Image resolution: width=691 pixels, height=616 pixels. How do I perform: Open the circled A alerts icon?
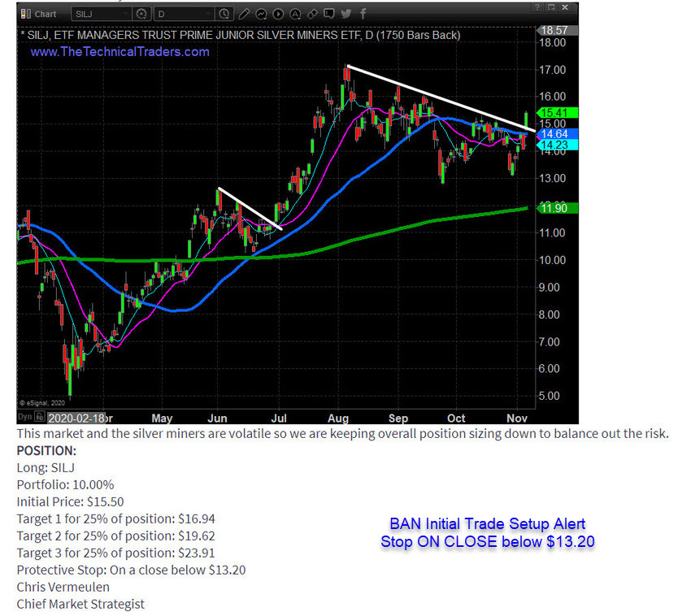pyautogui.click(x=295, y=14)
